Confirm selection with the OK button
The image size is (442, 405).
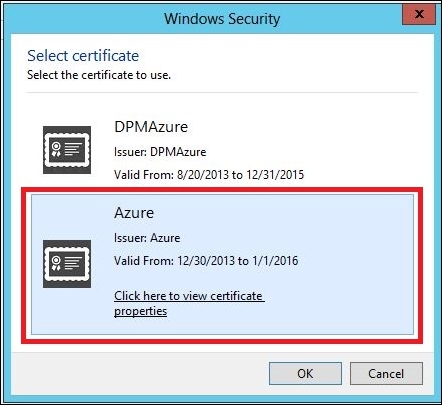(305, 373)
